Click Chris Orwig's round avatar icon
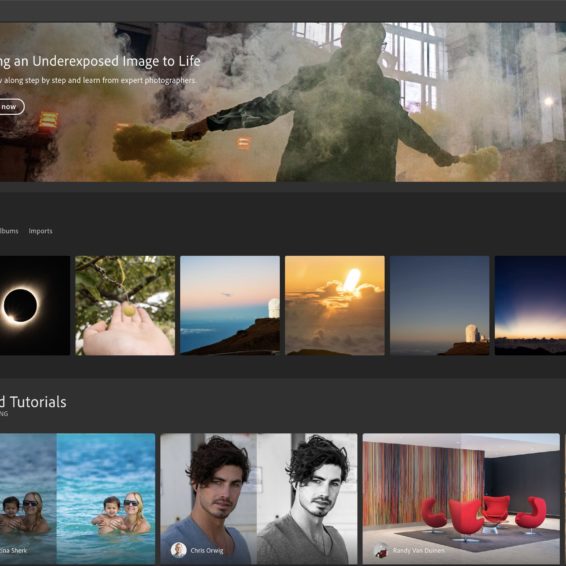Screen dimensions: 566x566 (x=178, y=550)
